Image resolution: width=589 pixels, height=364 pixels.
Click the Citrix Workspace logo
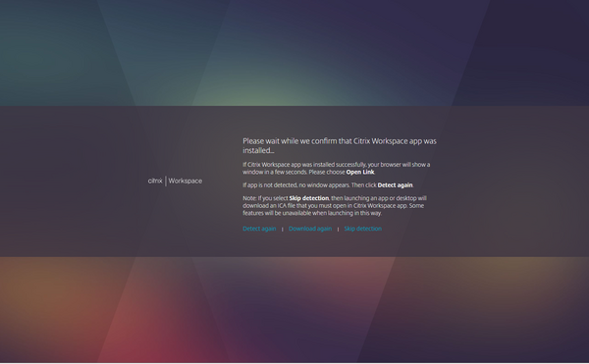(175, 181)
